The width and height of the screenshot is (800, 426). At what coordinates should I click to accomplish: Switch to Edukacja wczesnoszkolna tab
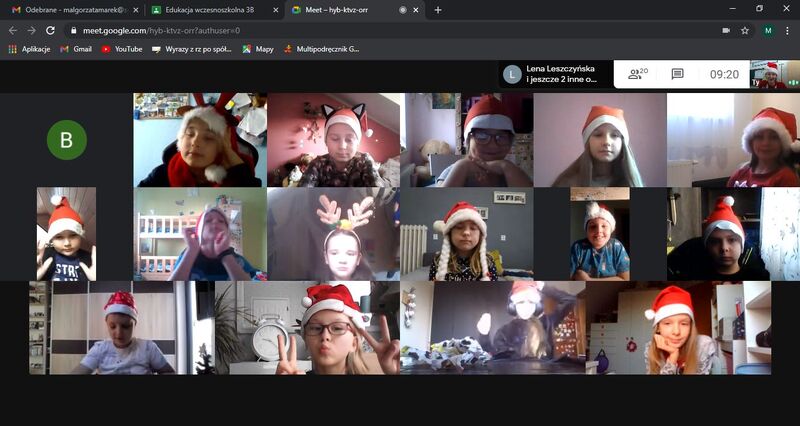click(x=208, y=10)
